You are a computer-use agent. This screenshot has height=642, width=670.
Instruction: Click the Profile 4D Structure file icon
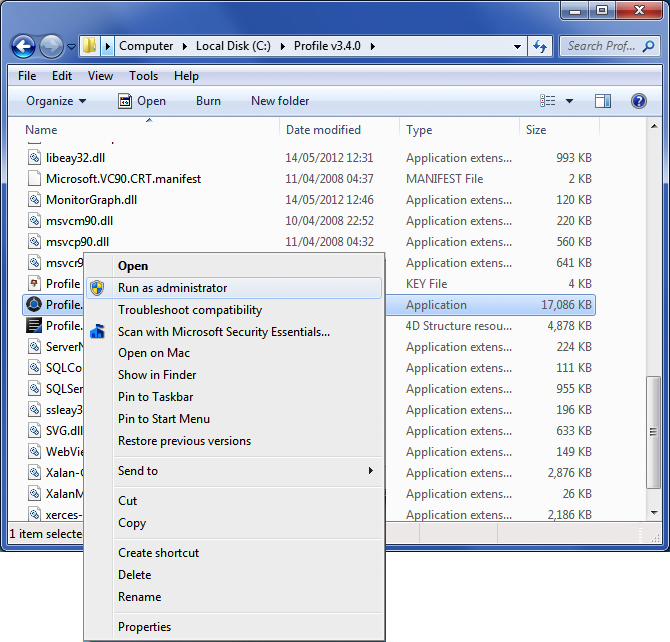point(34,325)
